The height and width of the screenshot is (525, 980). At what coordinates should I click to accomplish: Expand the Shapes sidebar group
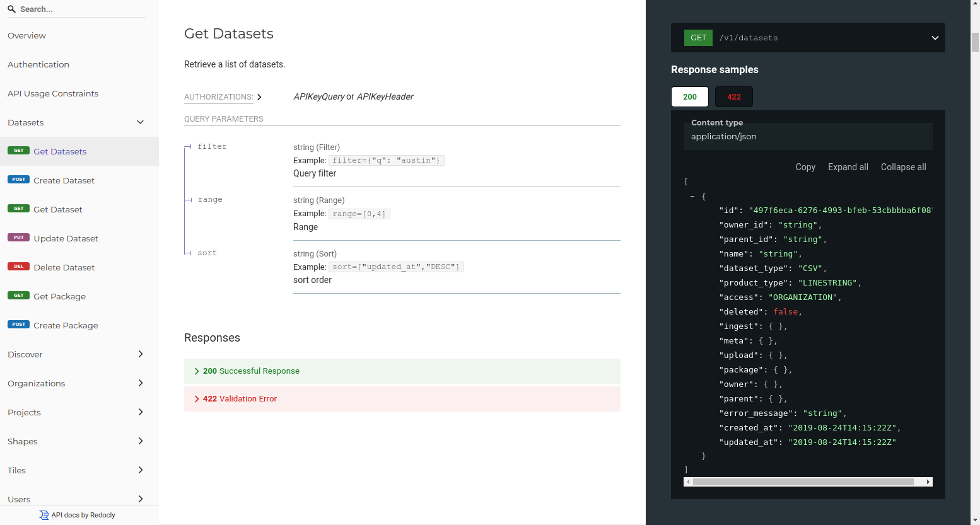click(79, 441)
